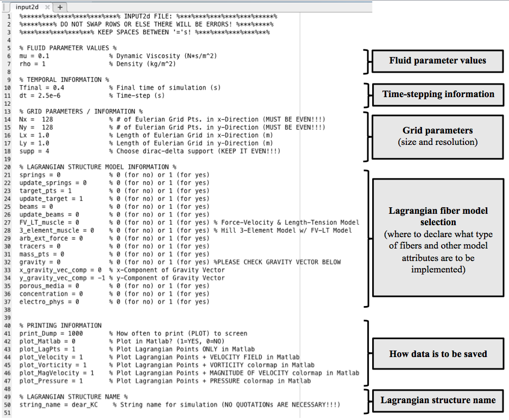Click the Grid parameters annotation box
Viewport: 509px width, 420px height.
point(437,136)
